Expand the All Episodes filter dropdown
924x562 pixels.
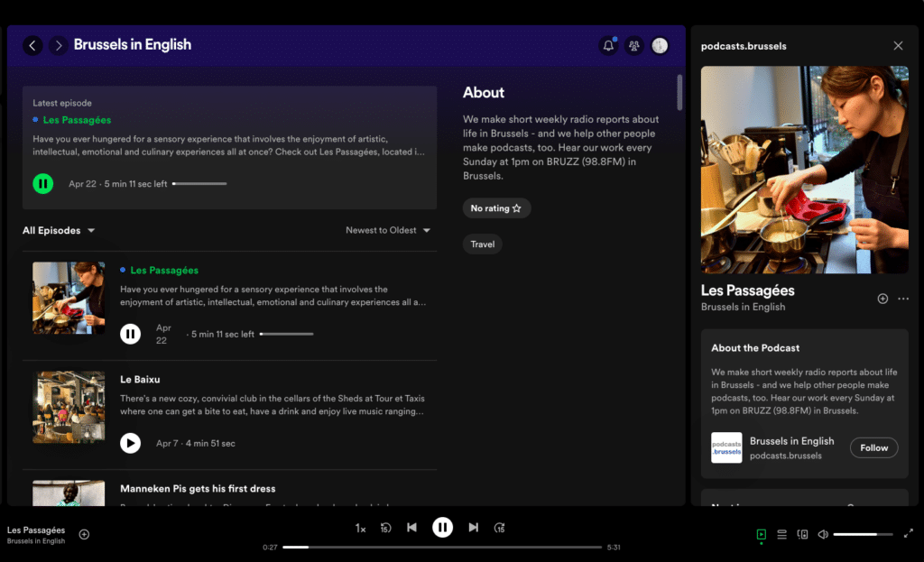pos(59,230)
